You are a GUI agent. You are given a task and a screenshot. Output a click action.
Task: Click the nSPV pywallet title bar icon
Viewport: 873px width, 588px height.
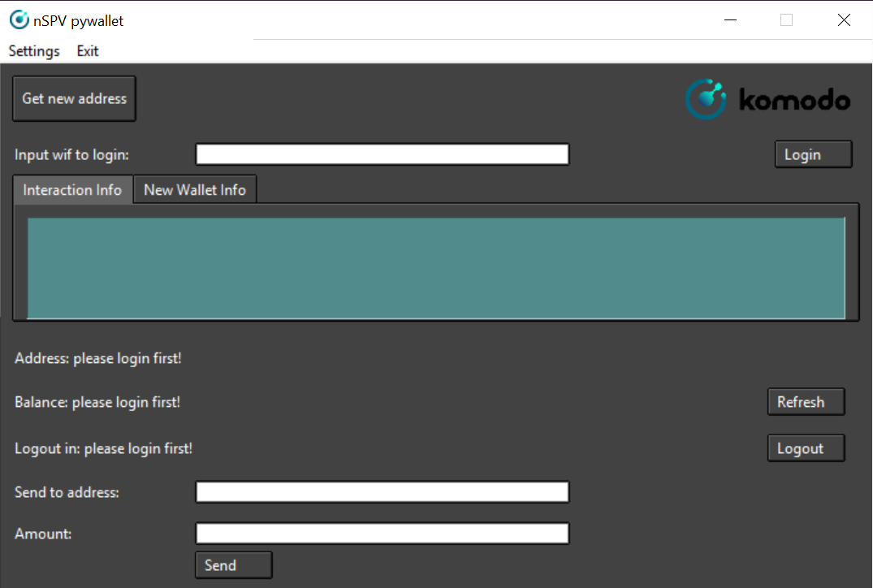click(x=19, y=20)
